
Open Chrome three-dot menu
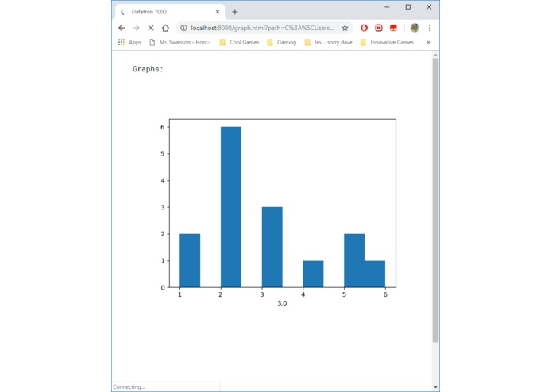tap(430, 28)
